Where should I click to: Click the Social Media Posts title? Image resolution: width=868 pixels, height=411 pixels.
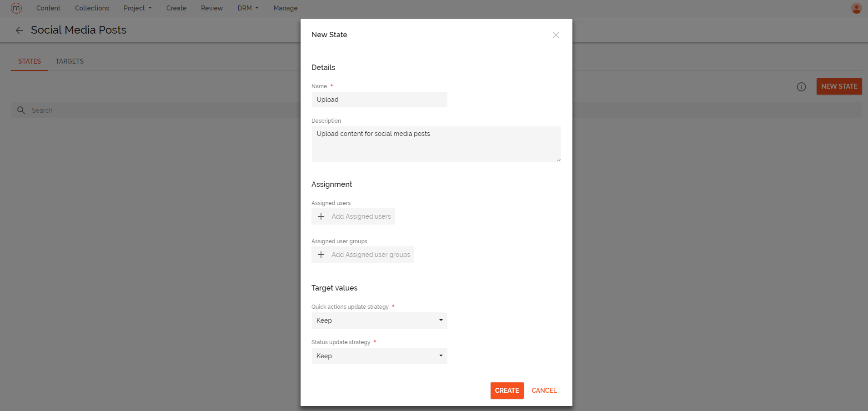pos(79,30)
